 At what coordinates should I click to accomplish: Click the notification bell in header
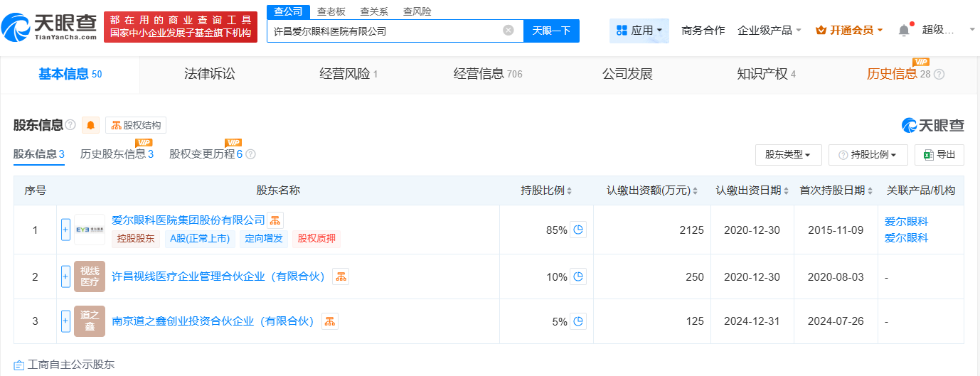click(x=904, y=31)
